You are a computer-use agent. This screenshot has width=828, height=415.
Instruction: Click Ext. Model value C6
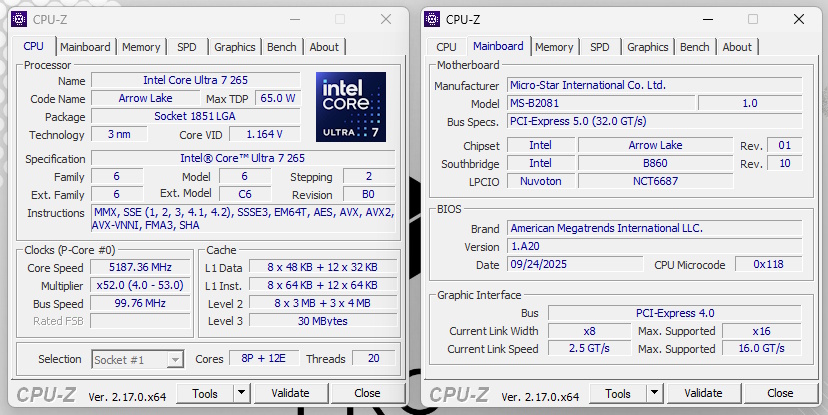(x=245, y=194)
